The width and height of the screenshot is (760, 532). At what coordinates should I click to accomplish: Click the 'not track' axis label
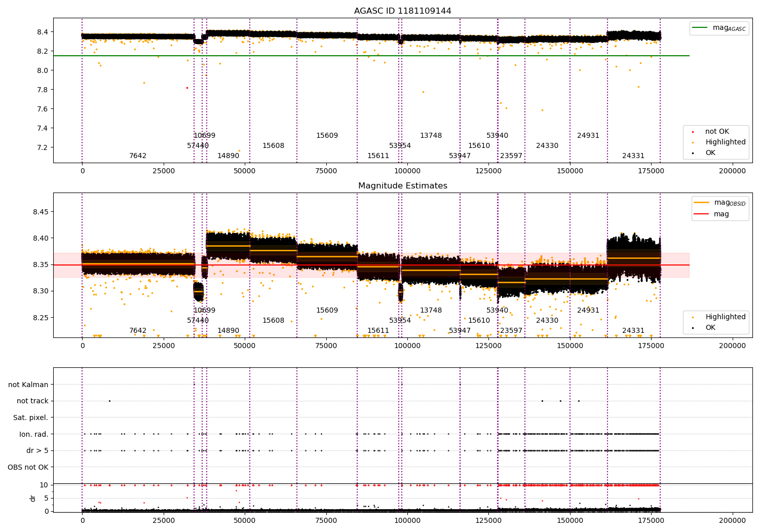tap(32, 401)
